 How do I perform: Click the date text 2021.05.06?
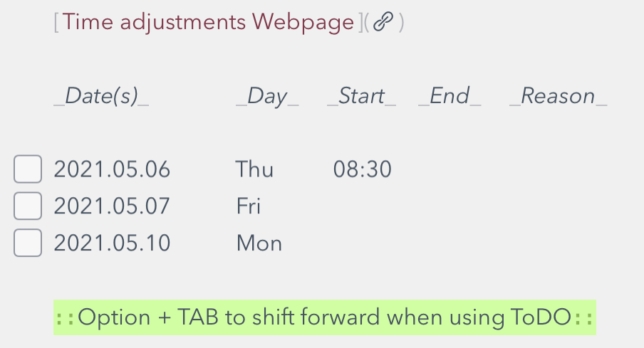tap(112, 169)
